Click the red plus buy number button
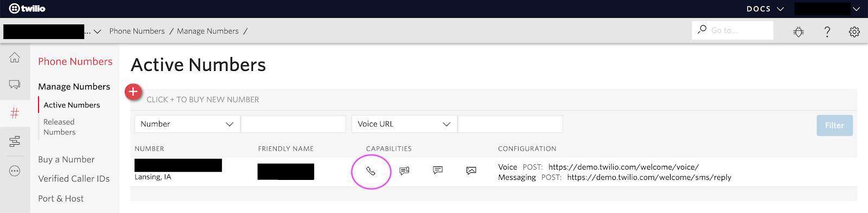This screenshot has height=213, width=868. [x=133, y=92]
